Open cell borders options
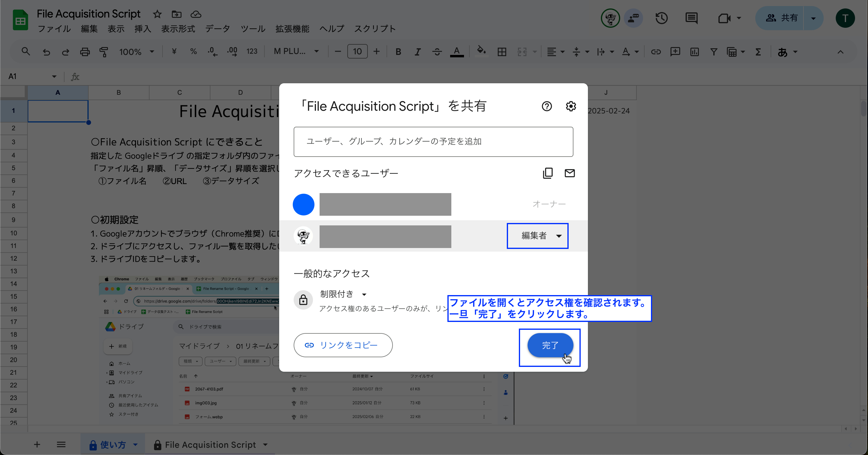The image size is (868, 455). pos(502,52)
